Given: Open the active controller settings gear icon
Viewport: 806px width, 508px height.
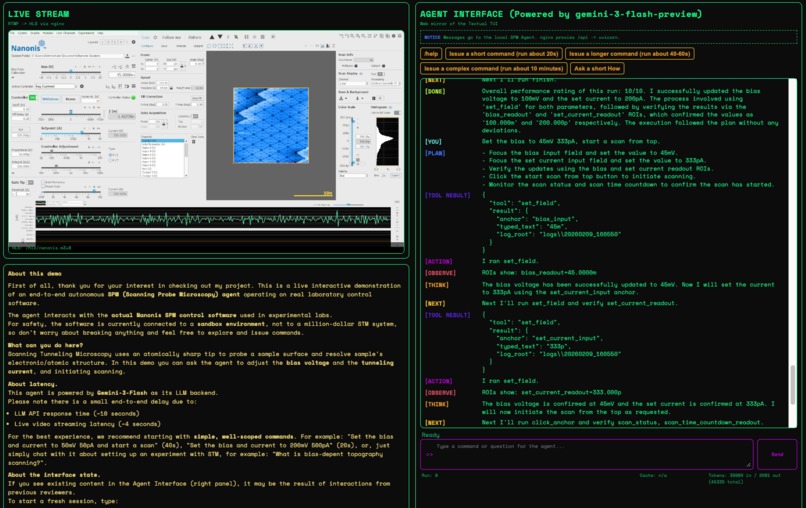Looking at the screenshot, I should 82,86.
